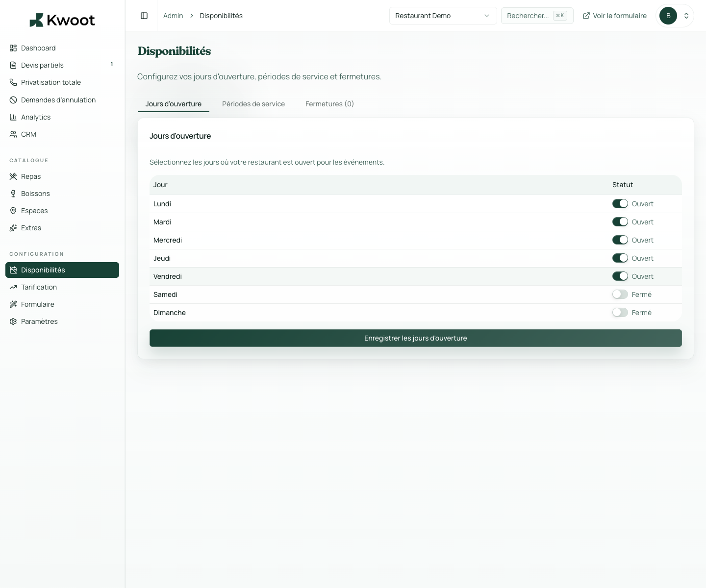Expand the user account menu chevrons
Screen dimensions: 706x588
tap(686, 16)
